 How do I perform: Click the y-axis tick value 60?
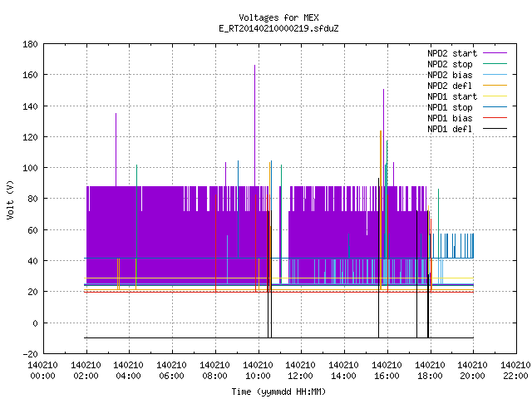point(32,230)
